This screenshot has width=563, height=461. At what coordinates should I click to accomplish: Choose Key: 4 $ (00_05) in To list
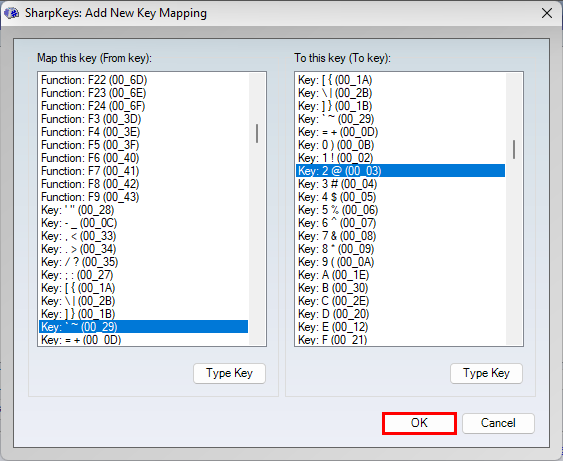click(x=401, y=197)
